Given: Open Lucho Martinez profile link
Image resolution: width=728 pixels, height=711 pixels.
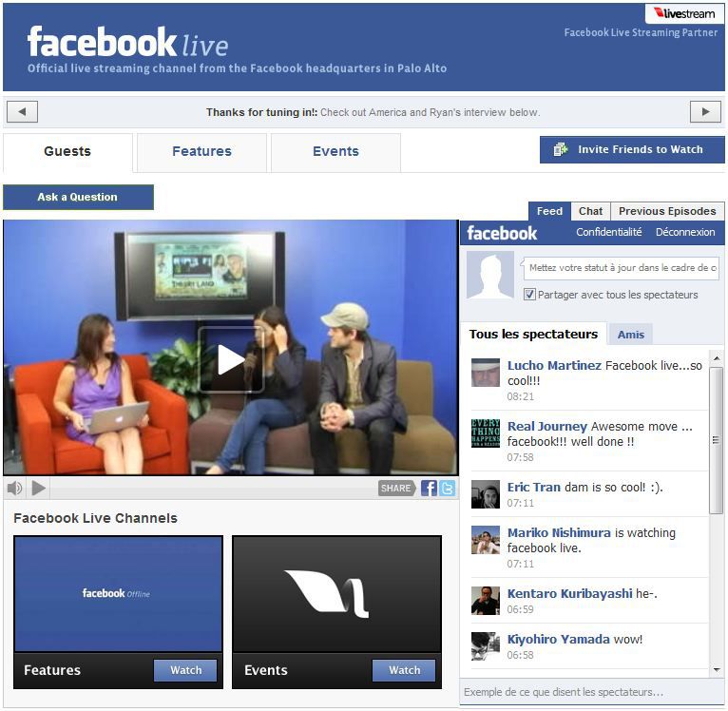Looking at the screenshot, I should click(x=554, y=366).
